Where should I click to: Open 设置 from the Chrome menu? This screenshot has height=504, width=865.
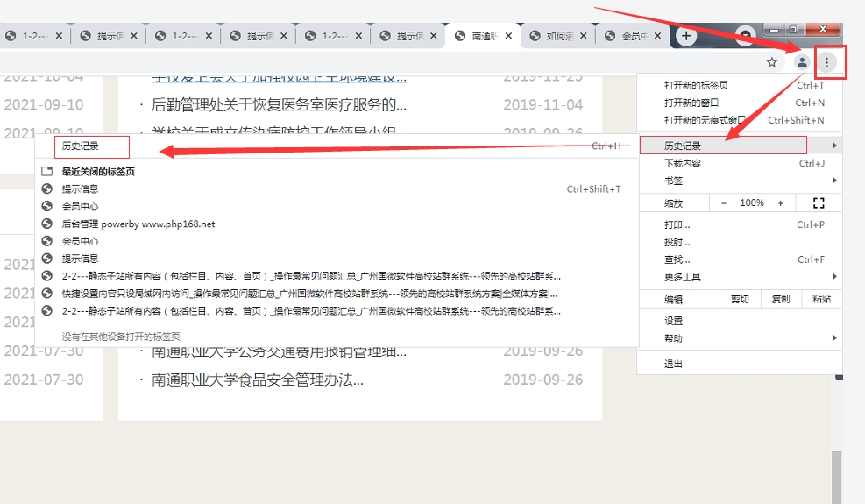pyautogui.click(x=673, y=321)
